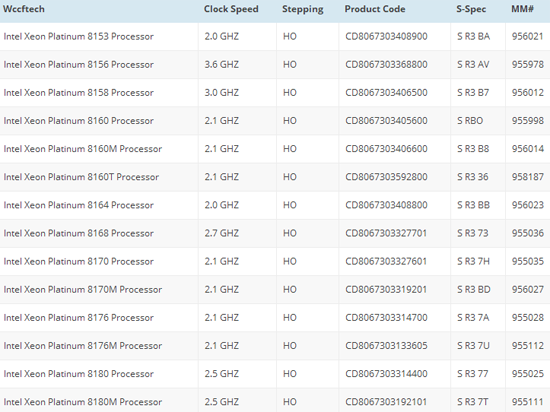The image size is (550, 412).
Task: Select Intel Xeon Platinum 8160M Processor
Action: pyautogui.click(x=83, y=149)
